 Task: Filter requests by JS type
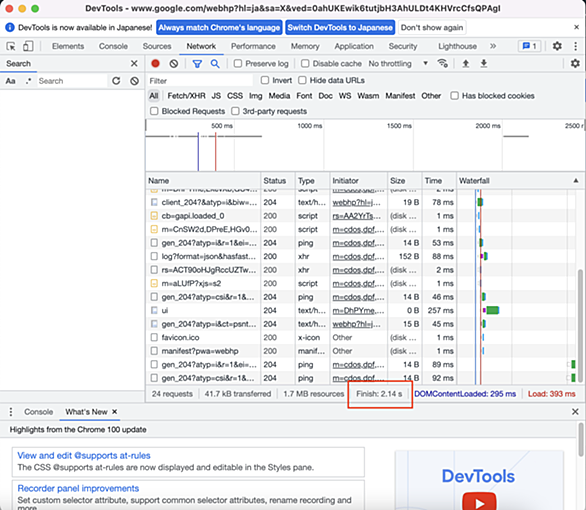(x=216, y=96)
